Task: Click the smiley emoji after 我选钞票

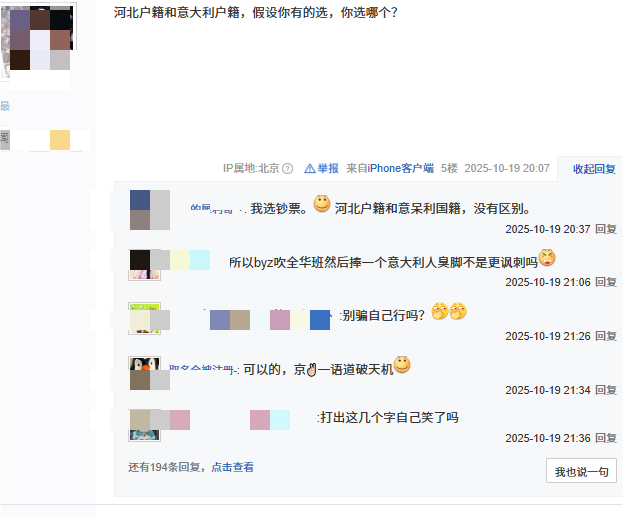Action: 322,204
